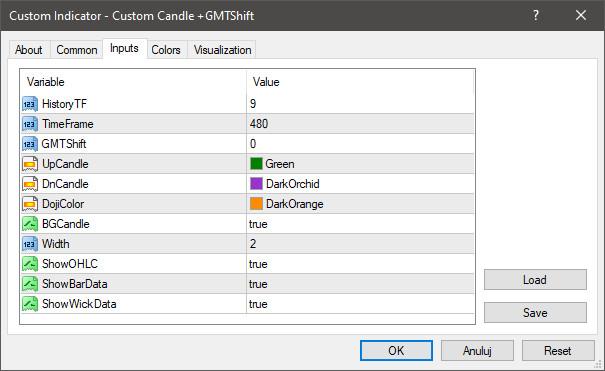This screenshot has height=371, width=605.
Task: Toggle the ShowOHLC true value
Action: pyautogui.click(x=258, y=264)
